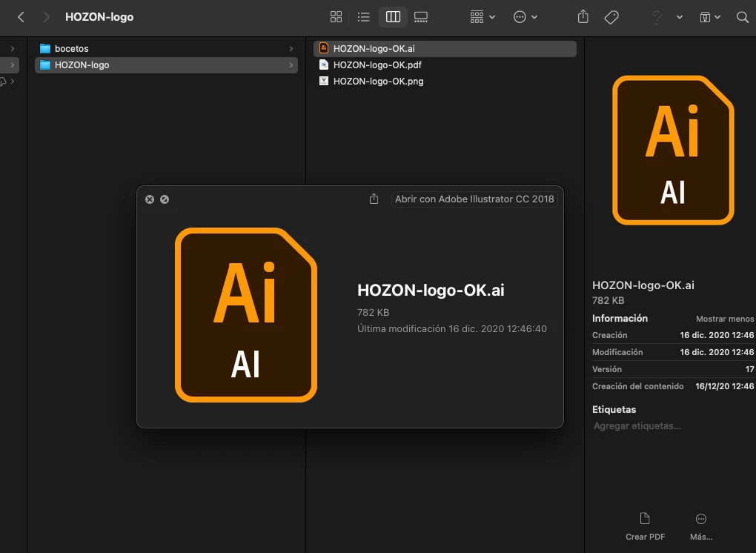Click the full-screen button in Quick Look
The image size is (756, 553).
(165, 199)
